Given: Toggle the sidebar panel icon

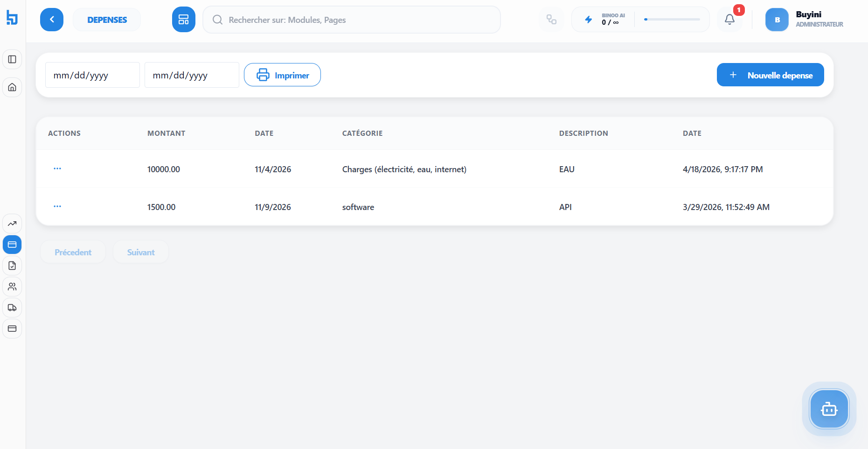Looking at the screenshot, I should tap(12, 59).
